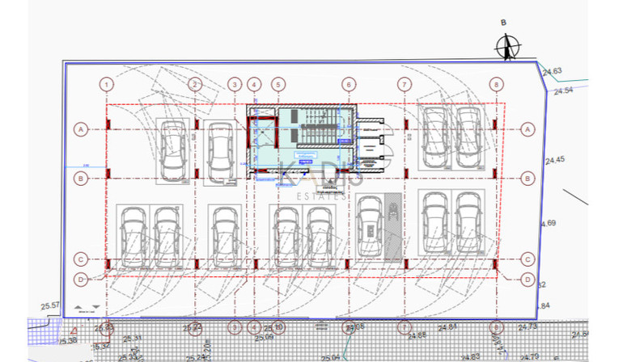Select the 24.45 elevation label

pyautogui.click(x=554, y=160)
